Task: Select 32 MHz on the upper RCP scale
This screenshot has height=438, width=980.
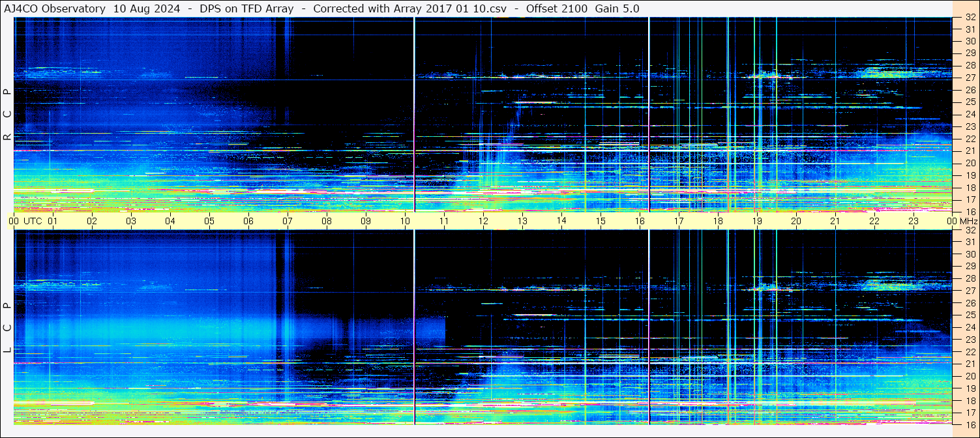Action: (970, 18)
